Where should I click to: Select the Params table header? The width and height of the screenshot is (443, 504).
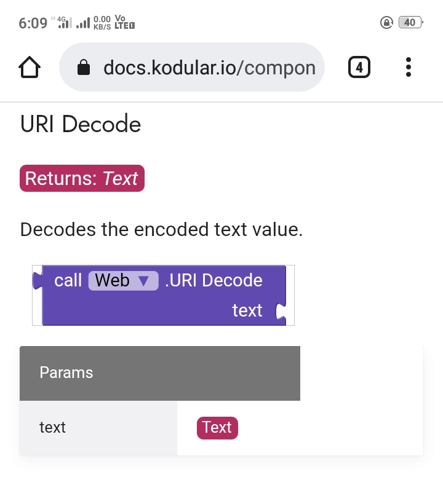pos(160,373)
